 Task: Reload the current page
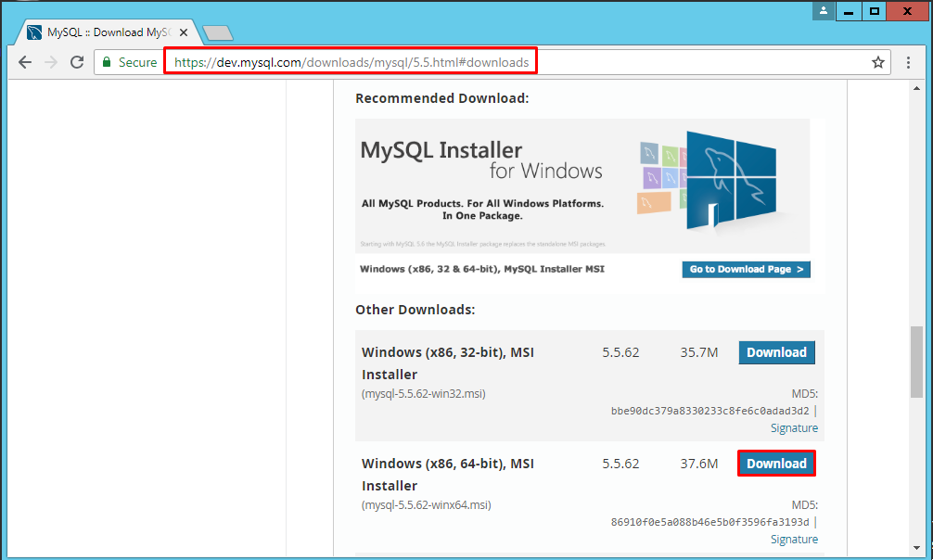77,62
